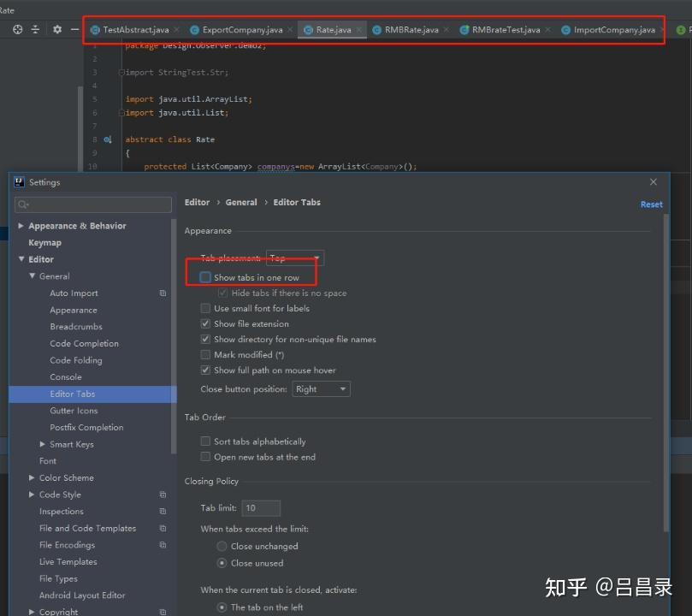Select the TestAbstract.java editor tab

pos(137,28)
